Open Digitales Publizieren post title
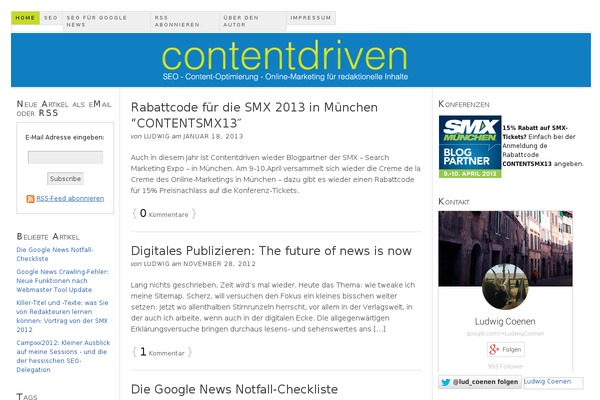The width and height of the screenshot is (600, 400). coord(271,251)
